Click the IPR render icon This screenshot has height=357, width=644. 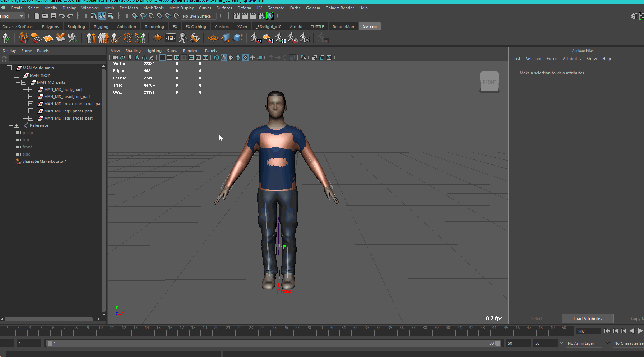coord(253,16)
